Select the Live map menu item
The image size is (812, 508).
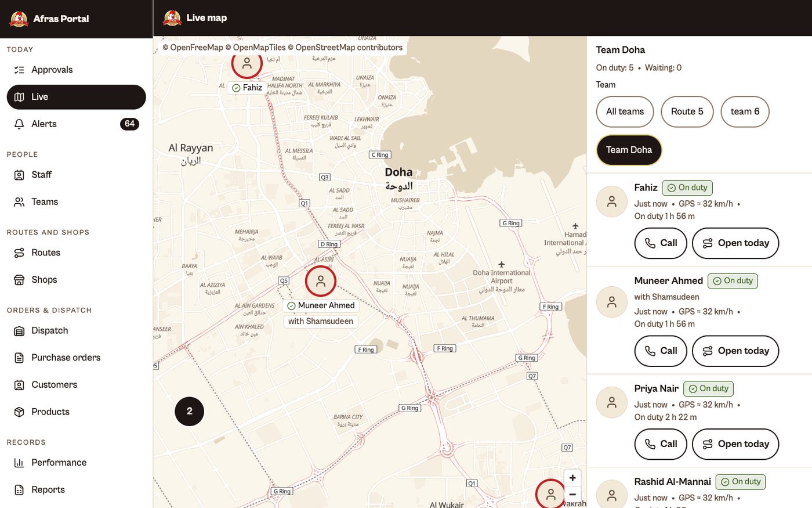pyautogui.click(x=76, y=97)
